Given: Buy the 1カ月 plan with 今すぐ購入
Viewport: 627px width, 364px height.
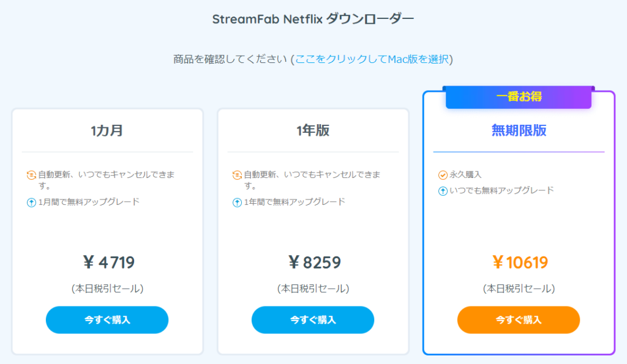Looking at the screenshot, I should 107,320.
